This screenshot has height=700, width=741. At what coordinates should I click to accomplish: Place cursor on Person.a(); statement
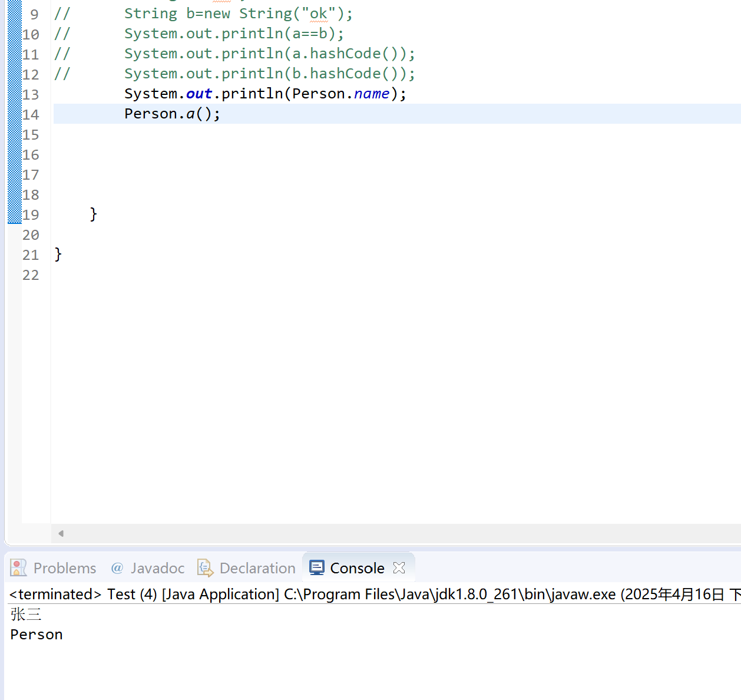[172, 114]
